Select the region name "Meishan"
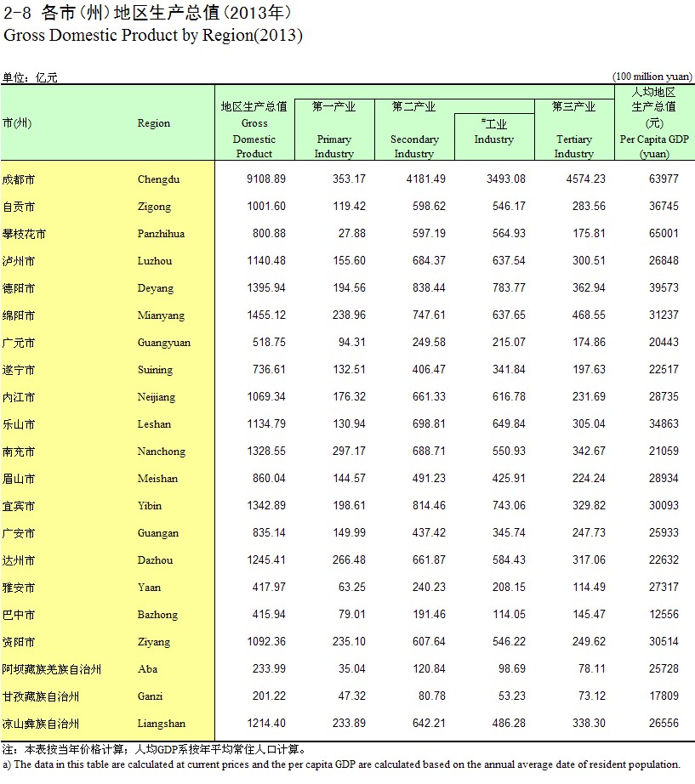Image resolution: width=695 pixels, height=784 pixels. [157, 479]
